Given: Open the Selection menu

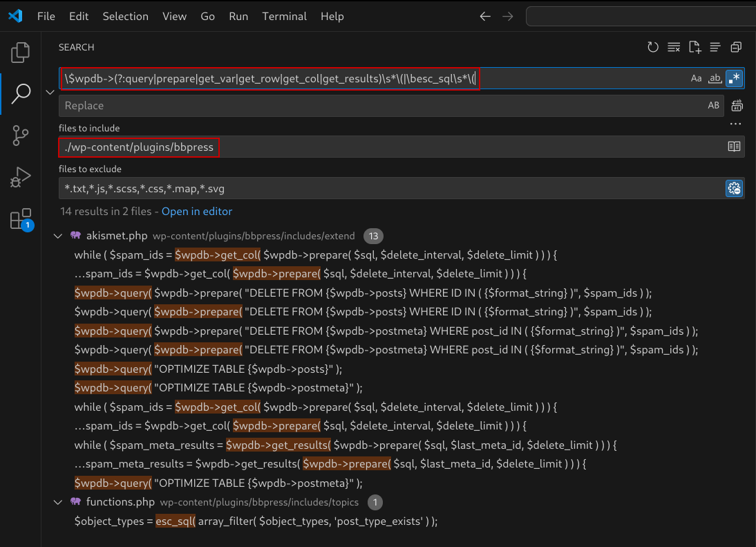Looking at the screenshot, I should [125, 16].
